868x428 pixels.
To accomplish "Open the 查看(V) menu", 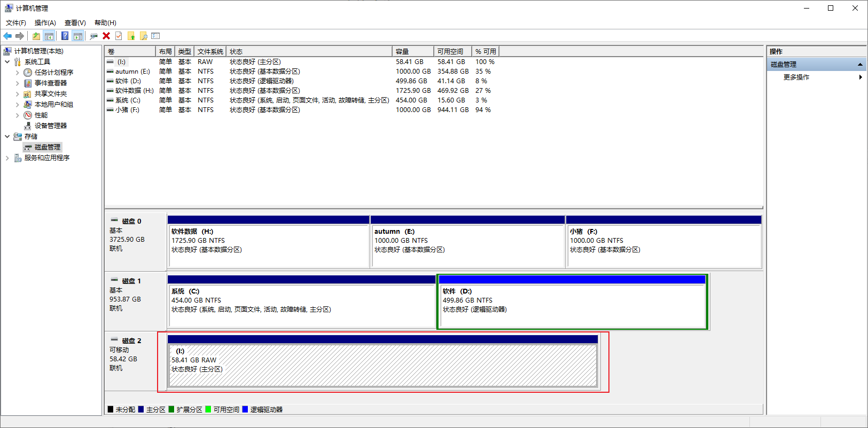I will pos(75,22).
